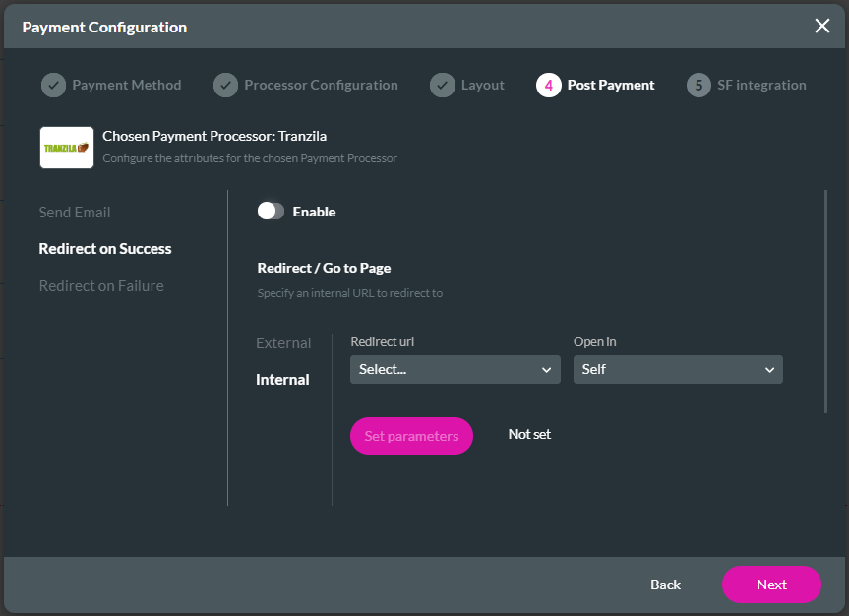Enable the post payment toggle switch

[x=271, y=211]
